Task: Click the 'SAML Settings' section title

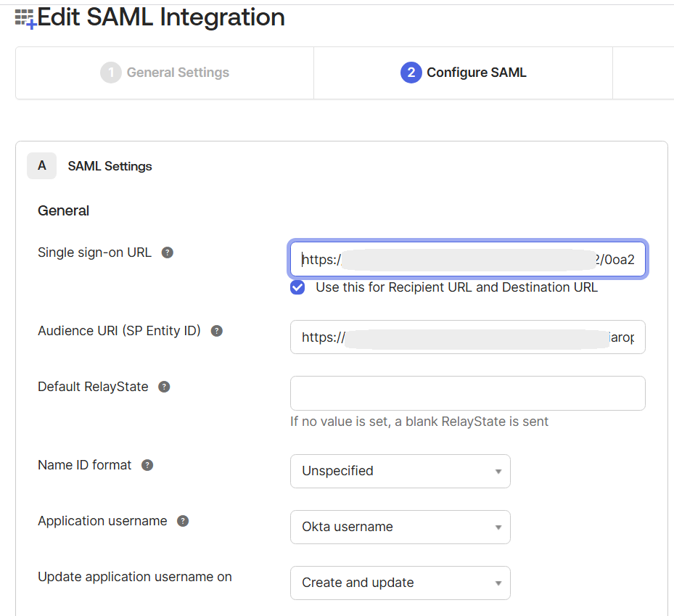Action: click(x=110, y=166)
